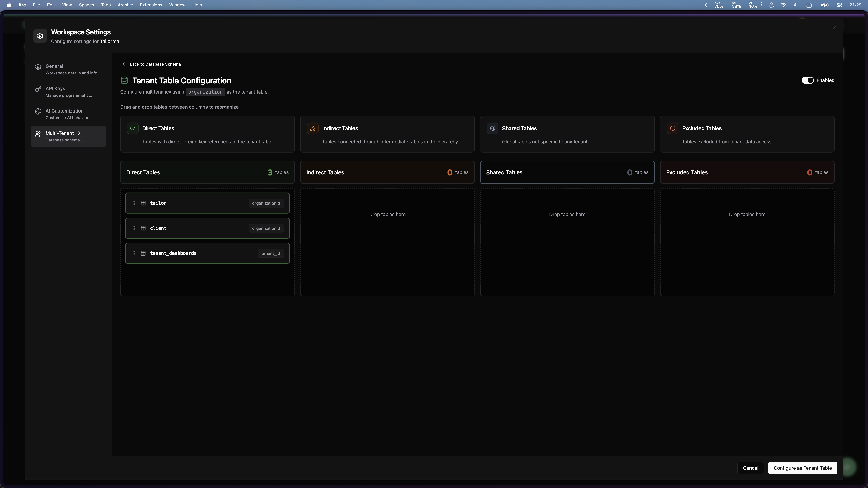The width and height of the screenshot is (868, 488).
Task: Click the Shared Tables globe icon
Action: [x=492, y=128]
